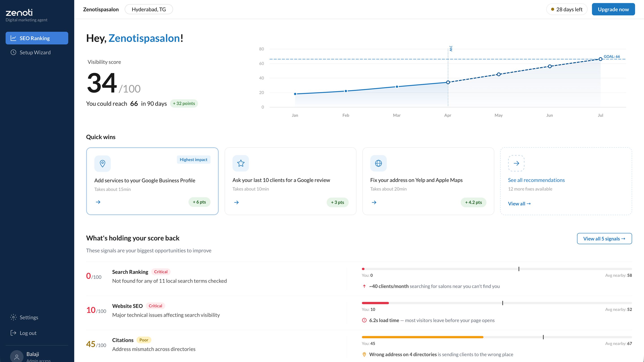This screenshot has height=362, width=644.
Task: Click the Website SEO red progress bar
Action: (375, 303)
